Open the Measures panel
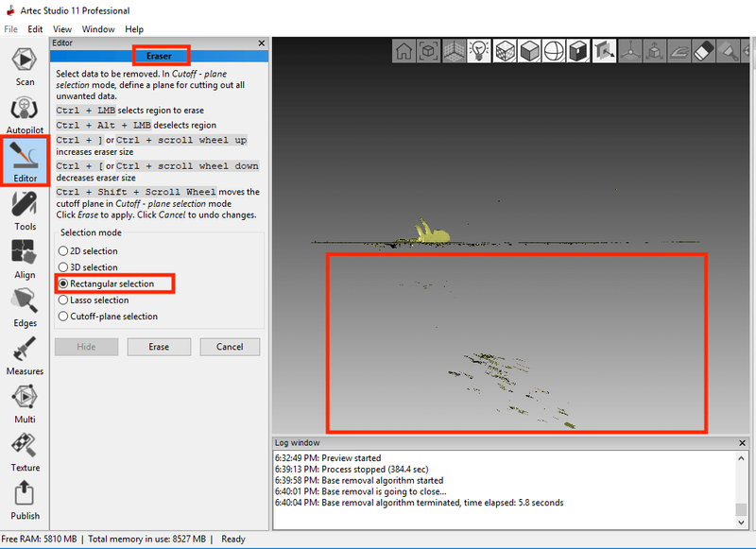This screenshot has height=549, width=756. tap(25, 352)
